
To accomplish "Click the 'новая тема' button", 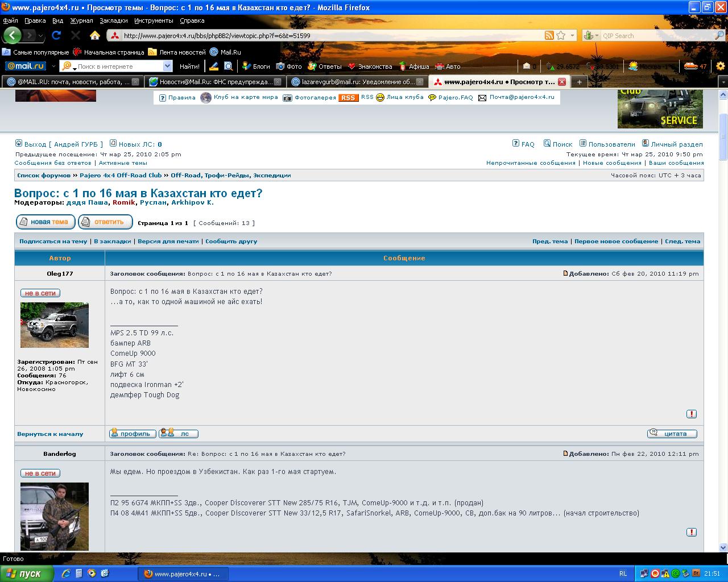I will pyautogui.click(x=45, y=222).
